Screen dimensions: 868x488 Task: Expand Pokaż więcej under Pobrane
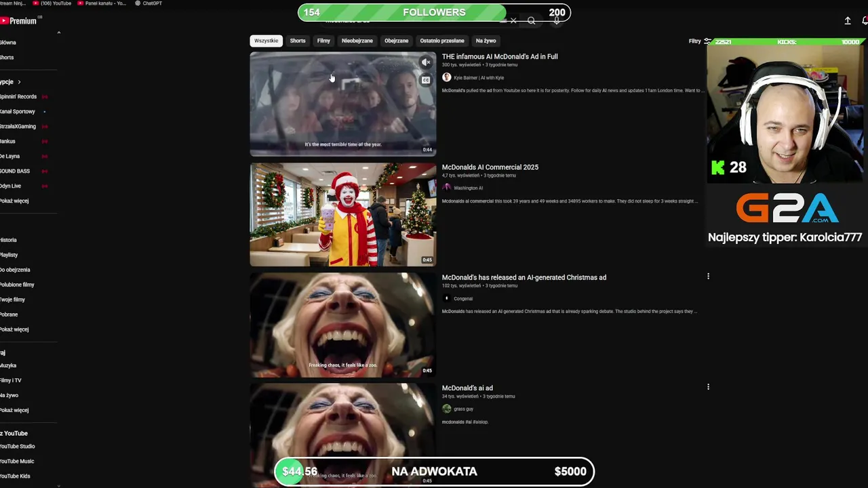(14, 329)
